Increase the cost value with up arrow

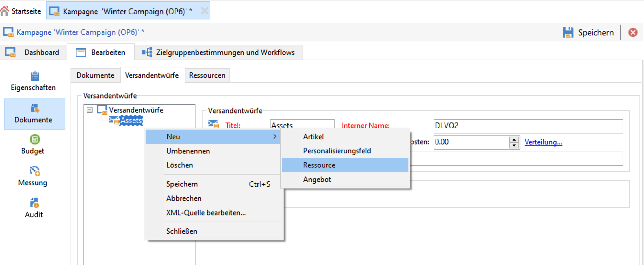(x=514, y=139)
